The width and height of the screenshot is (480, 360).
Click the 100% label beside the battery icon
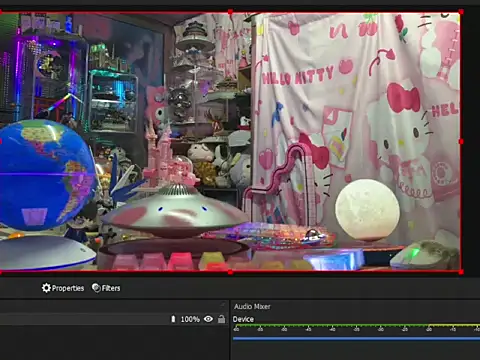coord(190,319)
